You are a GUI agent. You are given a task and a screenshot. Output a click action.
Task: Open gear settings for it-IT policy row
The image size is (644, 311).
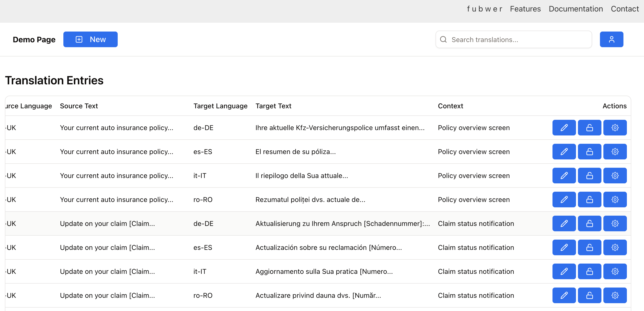pyautogui.click(x=615, y=176)
